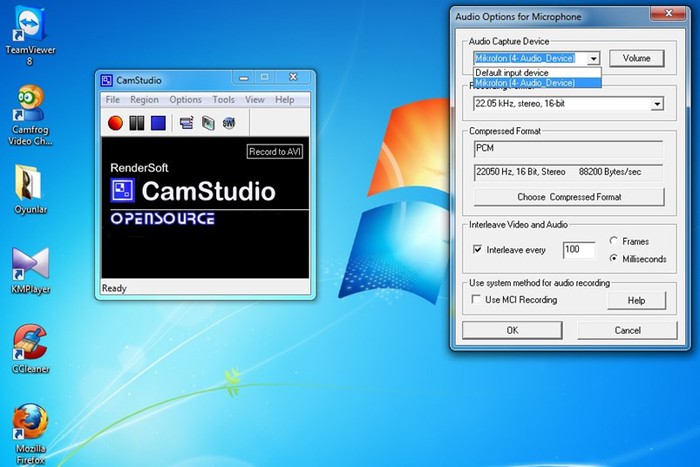This screenshot has height=467, width=700.
Task: Pause recording in CamStudio toolbar
Action: [x=137, y=123]
